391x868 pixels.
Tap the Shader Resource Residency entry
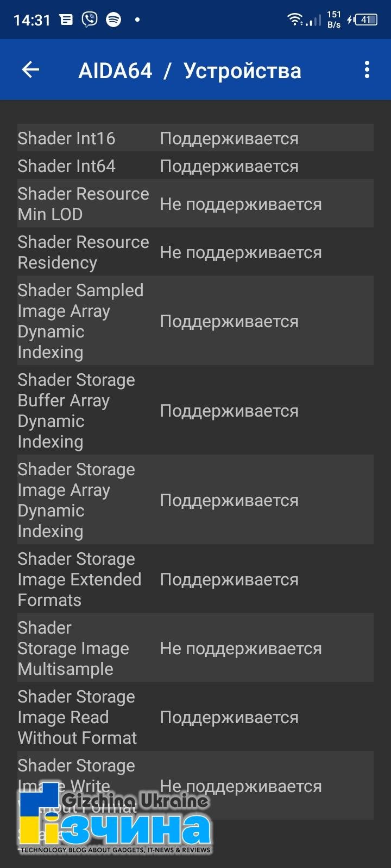(195, 252)
